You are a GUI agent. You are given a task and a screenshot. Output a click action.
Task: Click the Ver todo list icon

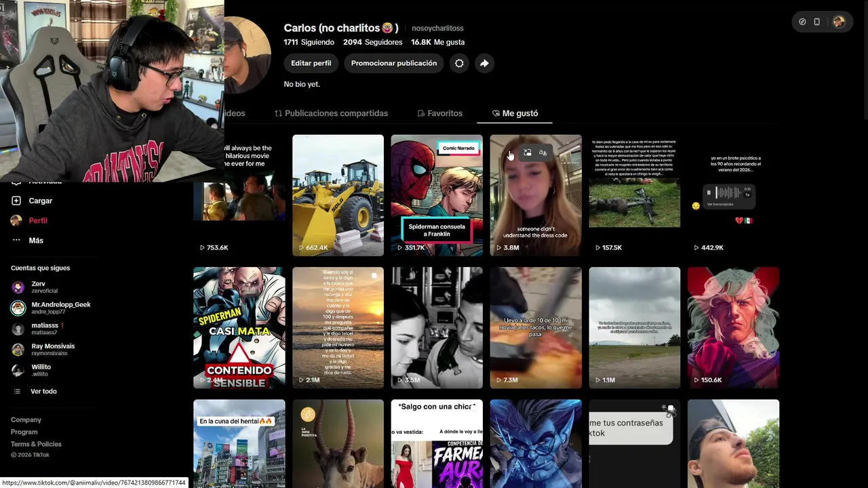pos(18,391)
